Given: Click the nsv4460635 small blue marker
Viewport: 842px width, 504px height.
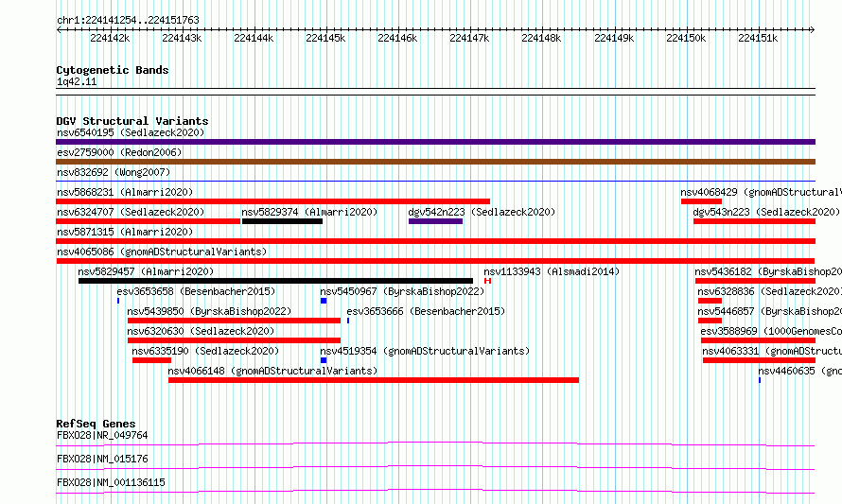Looking at the screenshot, I should pos(760,380).
